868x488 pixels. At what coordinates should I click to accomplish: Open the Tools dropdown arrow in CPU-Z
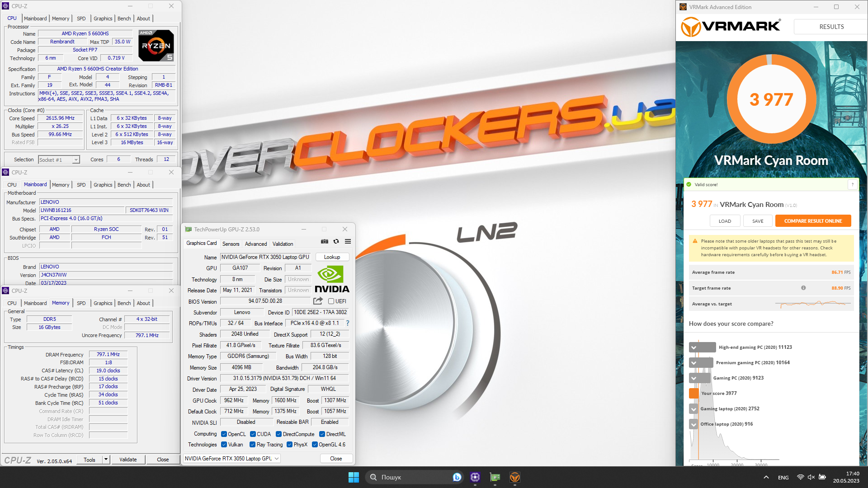106,460
